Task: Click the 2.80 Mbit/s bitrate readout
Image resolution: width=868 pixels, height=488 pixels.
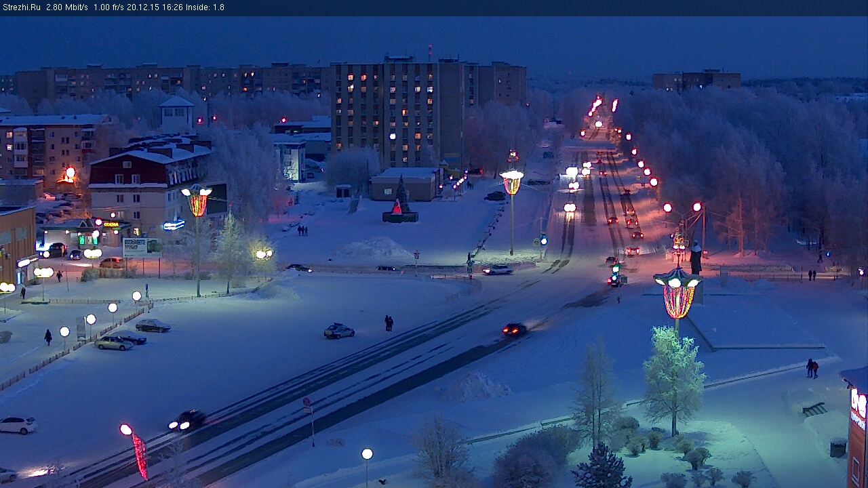Action: coord(67,7)
